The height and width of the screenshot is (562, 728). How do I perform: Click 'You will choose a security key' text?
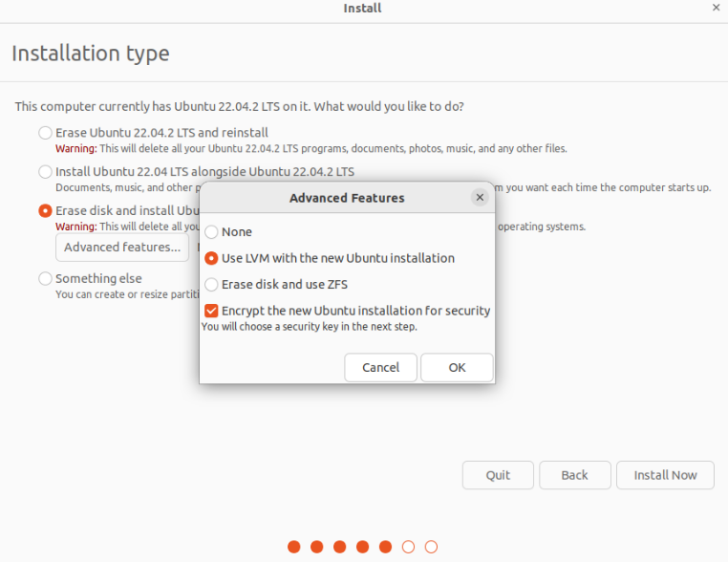310,327
